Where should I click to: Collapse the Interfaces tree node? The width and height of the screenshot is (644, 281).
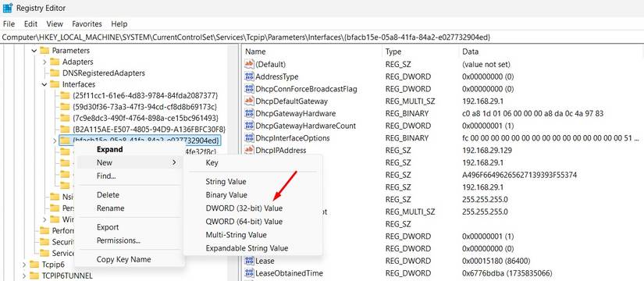click(x=44, y=84)
